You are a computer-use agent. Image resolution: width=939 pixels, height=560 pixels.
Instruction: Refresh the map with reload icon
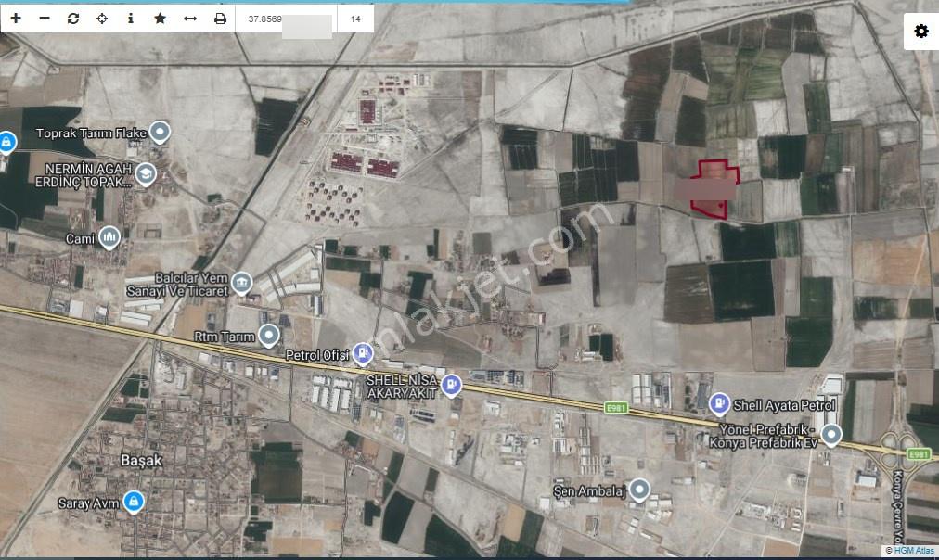coord(73,19)
